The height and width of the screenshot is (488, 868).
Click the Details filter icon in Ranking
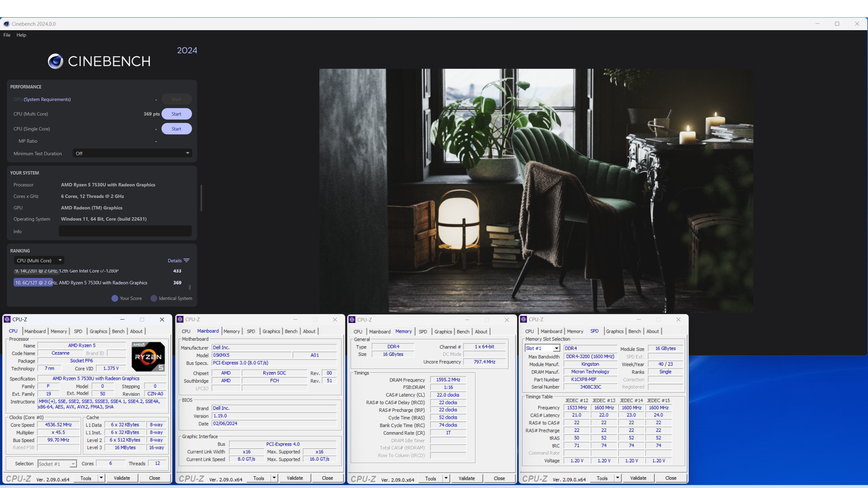(186, 261)
